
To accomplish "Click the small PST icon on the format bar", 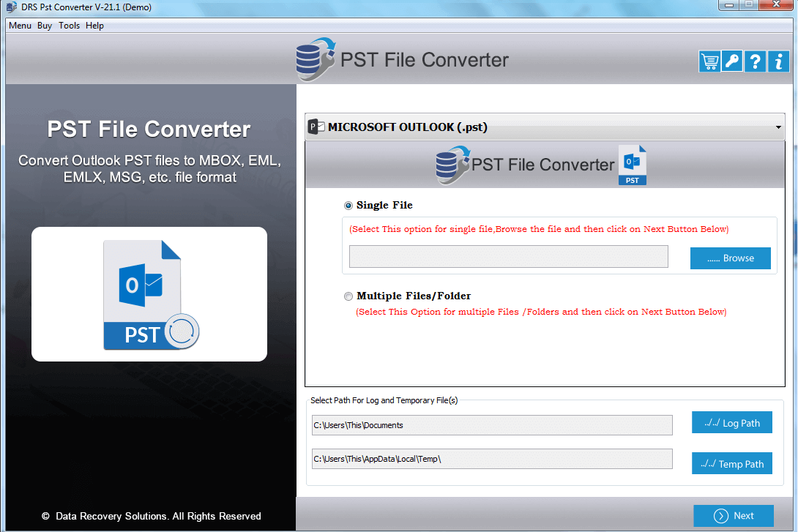I will tap(316, 126).
